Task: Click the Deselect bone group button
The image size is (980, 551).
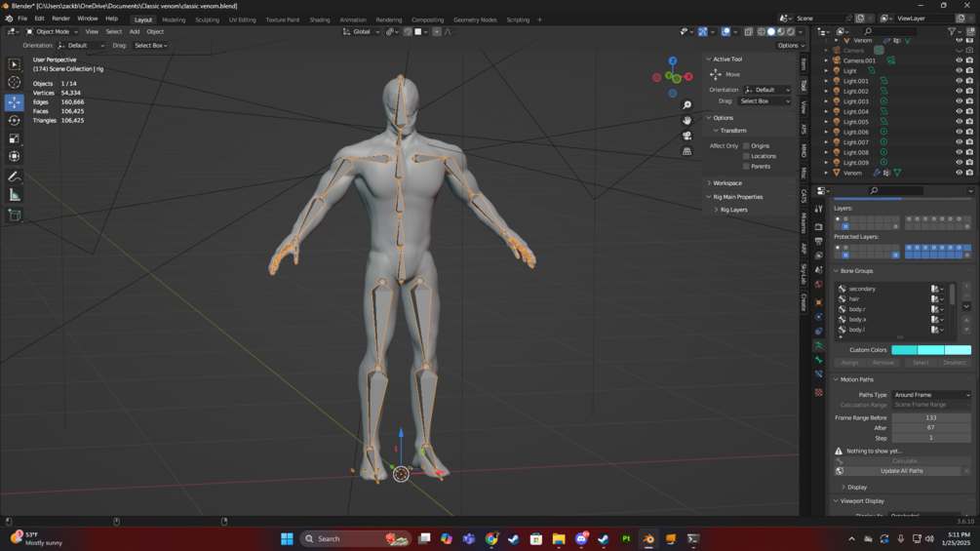Action: [x=954, y=363]
